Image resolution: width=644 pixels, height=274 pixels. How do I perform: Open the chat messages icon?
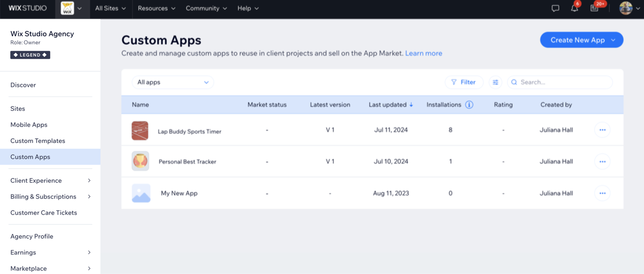[555, 8]
